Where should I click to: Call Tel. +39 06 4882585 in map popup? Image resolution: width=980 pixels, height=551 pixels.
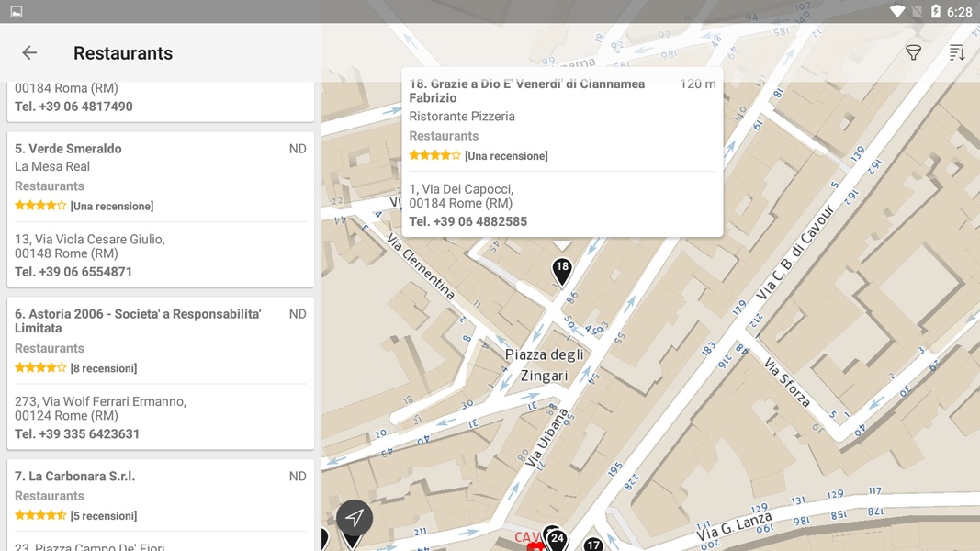tap(468, 221)
